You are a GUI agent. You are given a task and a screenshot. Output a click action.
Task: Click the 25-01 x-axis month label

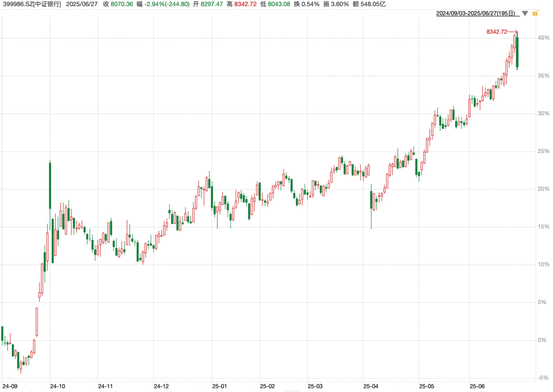219,386
